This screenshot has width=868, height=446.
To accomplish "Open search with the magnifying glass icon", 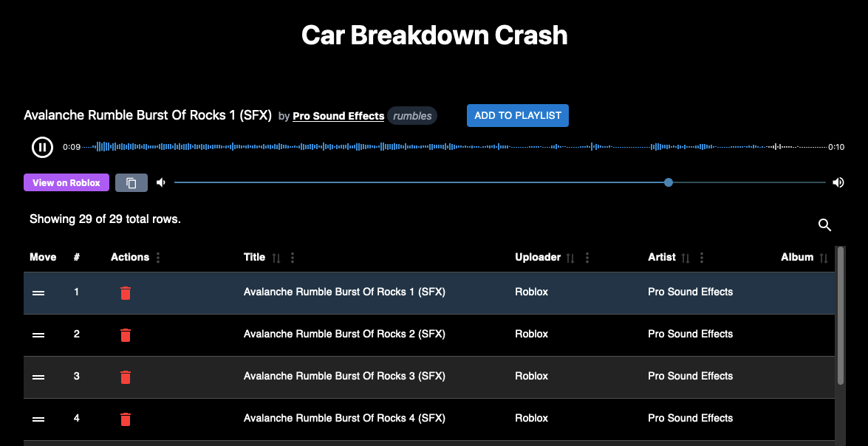I will pos(824,225).
